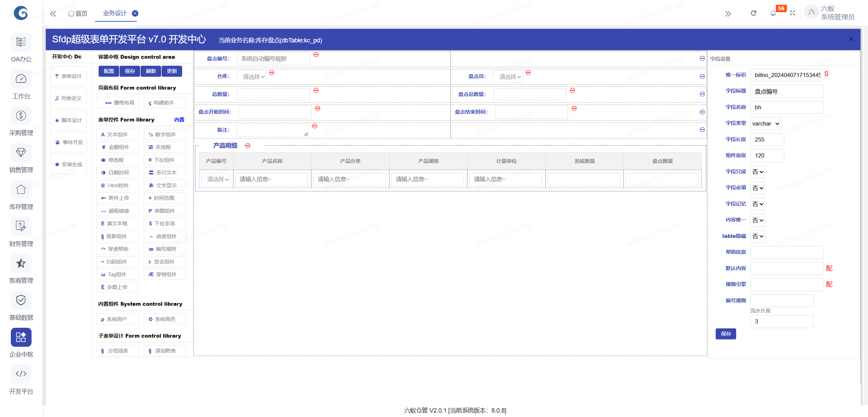Remove the 盘点编号 field via red minus
868x417 pixels.
[316, 55]
